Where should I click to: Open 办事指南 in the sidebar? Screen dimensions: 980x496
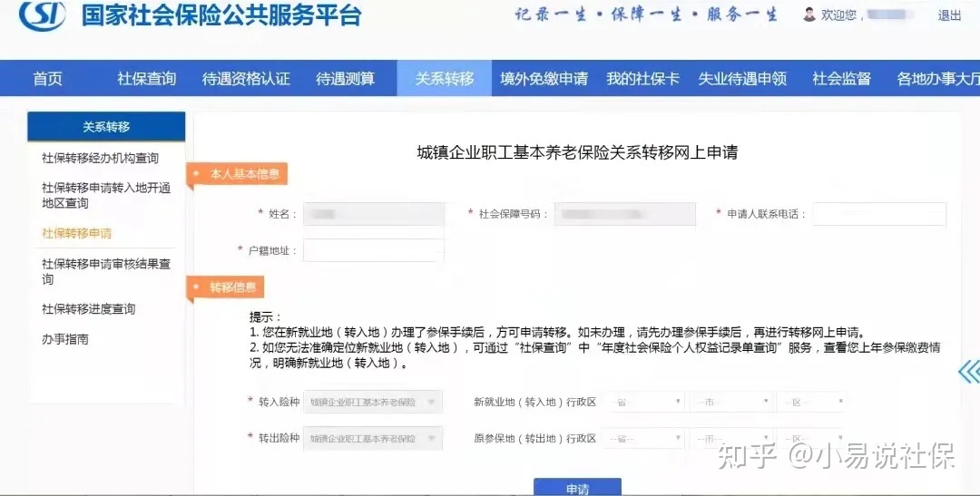point(65,339)
